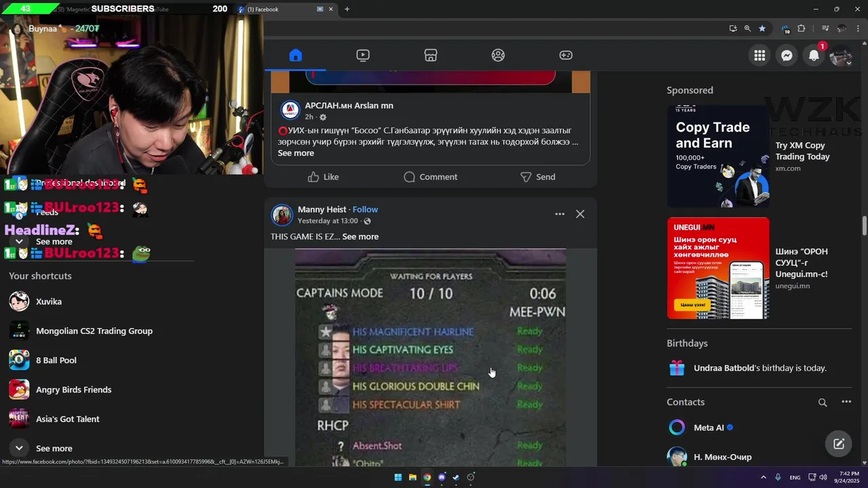The image size is (868, 488).
Task: Open OBS taskbar icon
Action: pyautogui.click(x=471, y=477)
